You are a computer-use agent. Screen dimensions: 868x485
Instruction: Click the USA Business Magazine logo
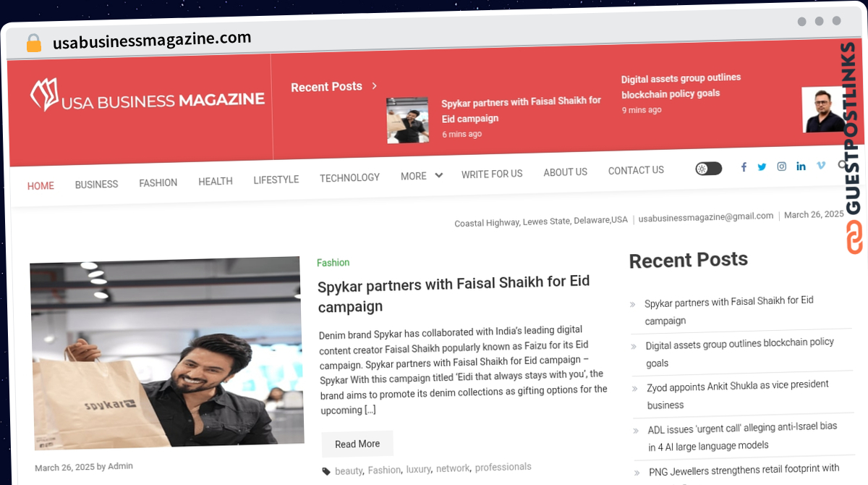(147, 96)
